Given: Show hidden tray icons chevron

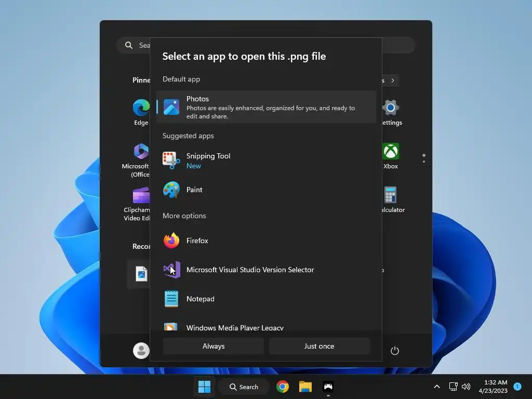Looking at the screenshot, I should click(437, 387).
